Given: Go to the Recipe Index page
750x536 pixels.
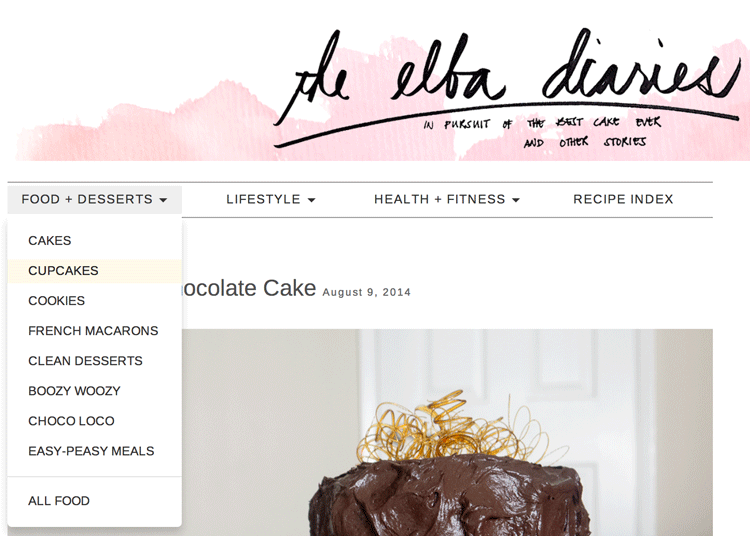Looking at the screenshot, I should pos(623,199).
